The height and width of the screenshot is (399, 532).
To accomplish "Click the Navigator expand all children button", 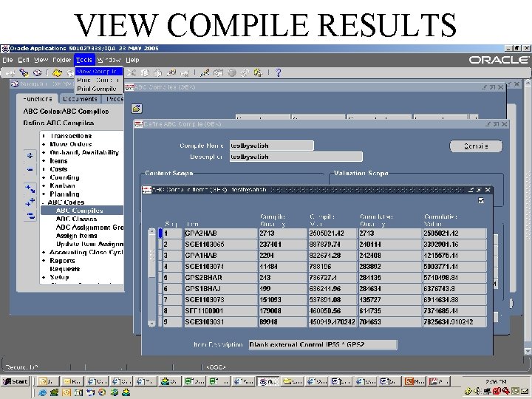I will point(30,188).
